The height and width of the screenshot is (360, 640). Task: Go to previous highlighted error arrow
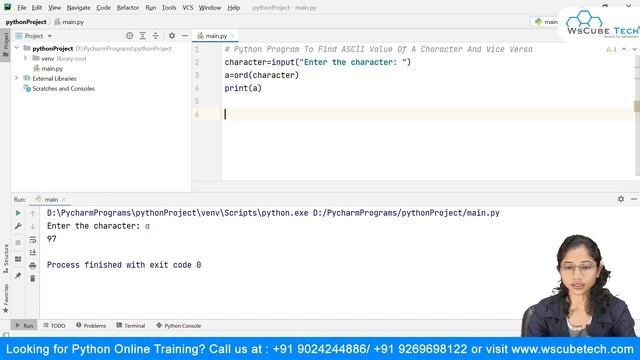pyautogui.click(x=624, y=49)
